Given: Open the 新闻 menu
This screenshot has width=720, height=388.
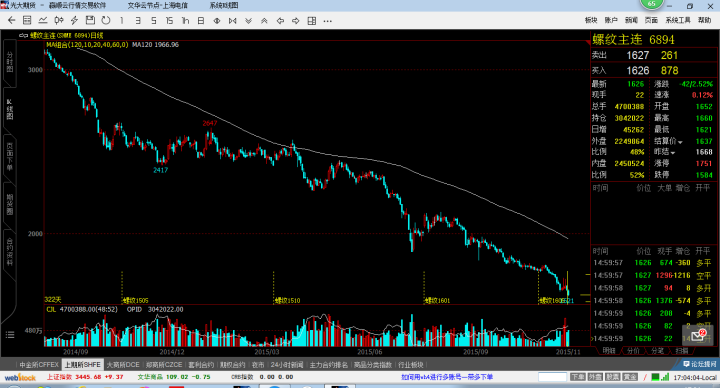Looking at the screenshot, I should tap(631, 20).
